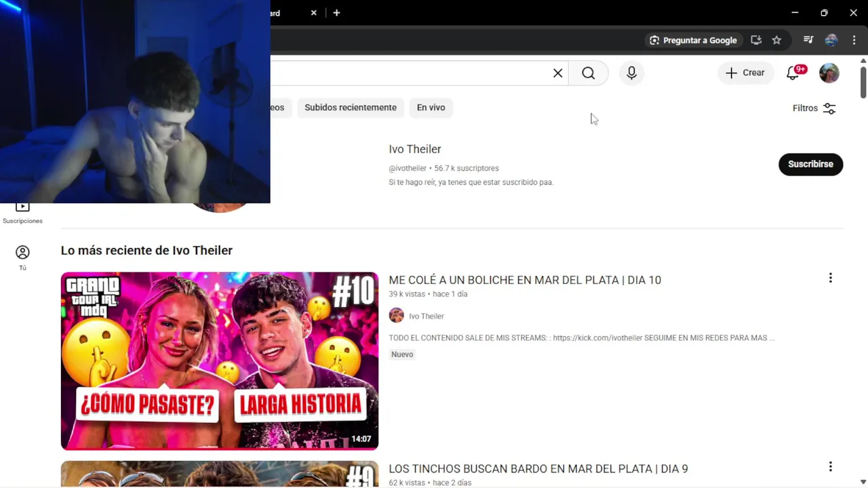Open the DIA 10 video thumbnail
Image resolution: width=868 pixels, height=488 pixels.
[220, 361]
